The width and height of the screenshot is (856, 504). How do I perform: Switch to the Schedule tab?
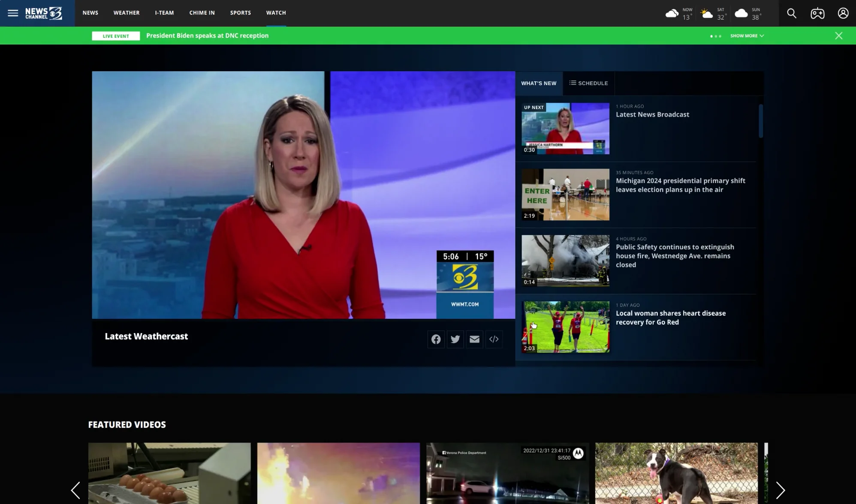pyautogui.click(x=588, y=83)
